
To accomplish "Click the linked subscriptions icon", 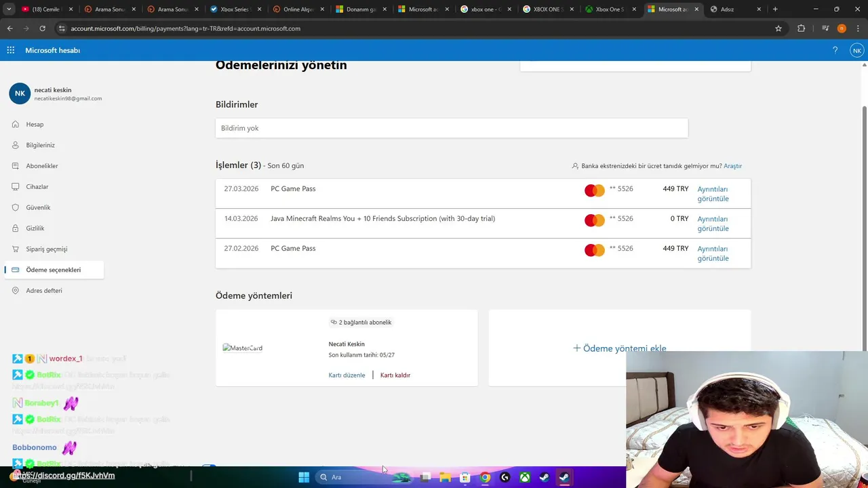I will (x=334, y=323).
